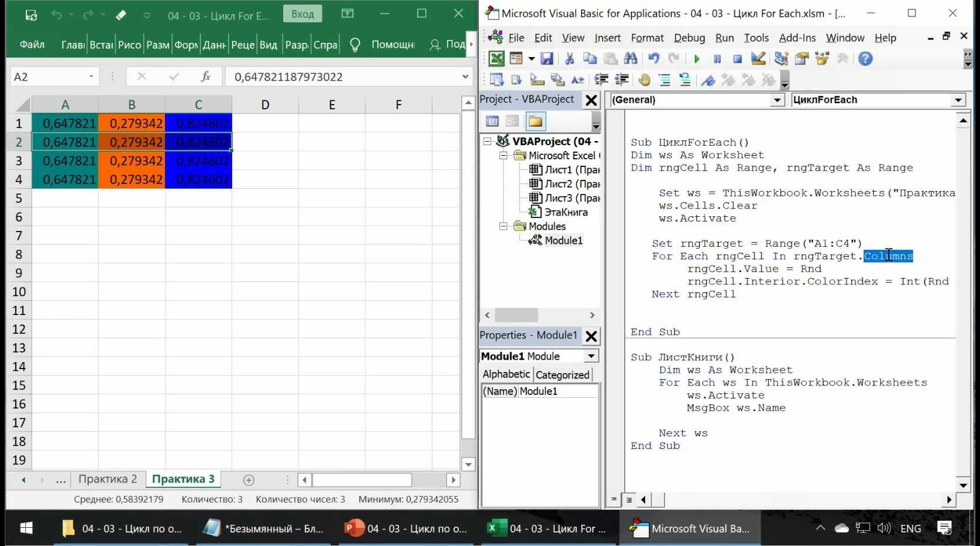Toggle Bookmark flag icon
Image resolution: width=980 pixels, height=546 pixels.
[x=708, y=80]
